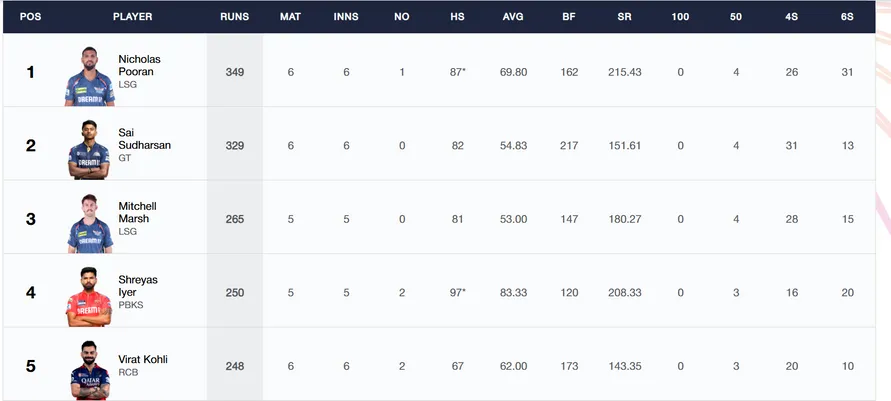Open Nicholas Pooran's player photo
Screen dimensions: 891x401
click(x=90, y=76)
